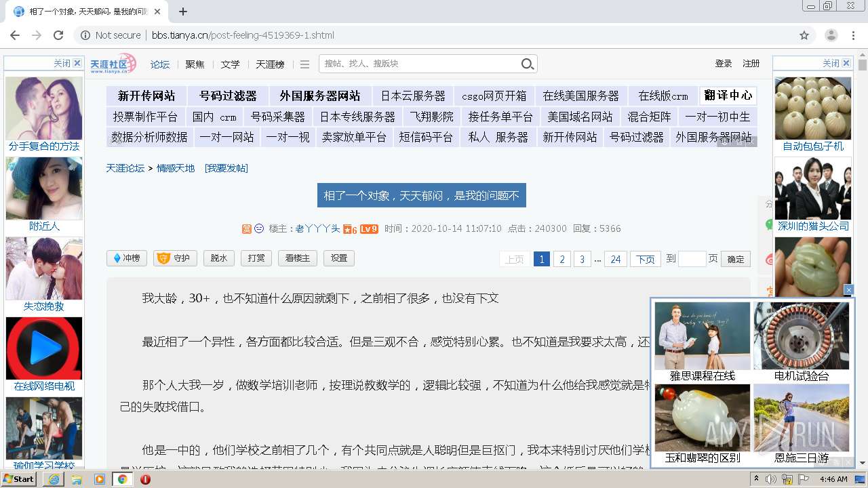
Task: Click the 脱水 button
Action: click(219, 258)
